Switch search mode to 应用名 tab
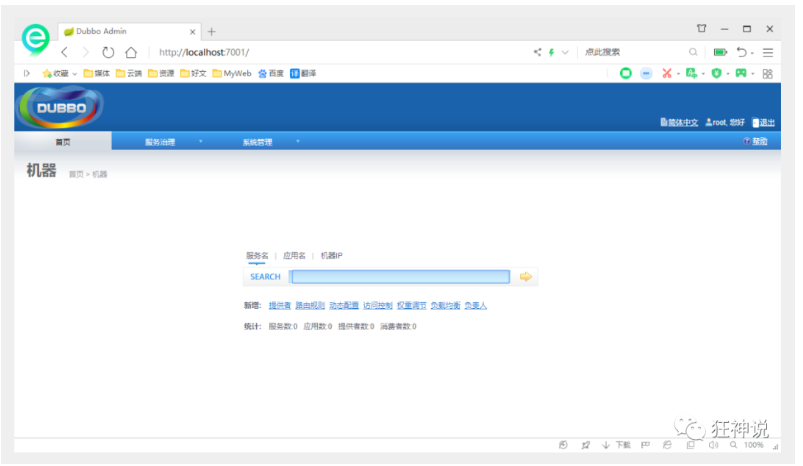The image size is (803, 466). (x=294, y=256)
